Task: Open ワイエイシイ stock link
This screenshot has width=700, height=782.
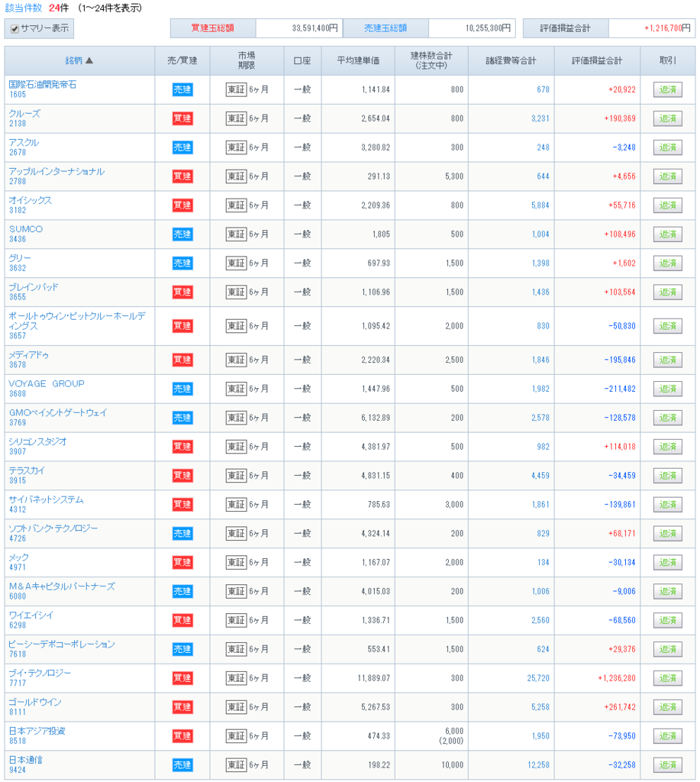Action: (31, 615)
